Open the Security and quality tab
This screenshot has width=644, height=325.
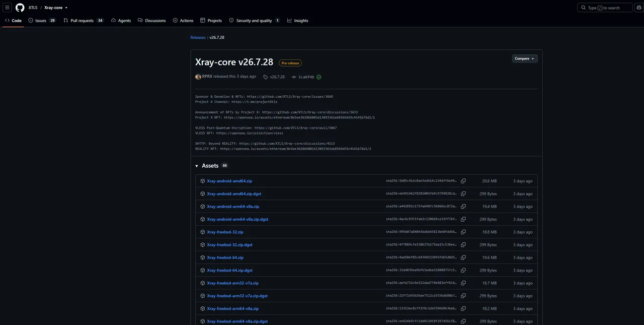point(254,21)
